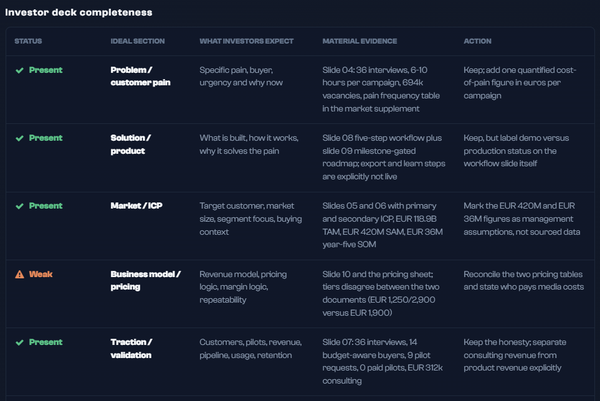Select the Solution / product section name
The height and width of the screenshot is (401, 600).
tap(130, 144)
